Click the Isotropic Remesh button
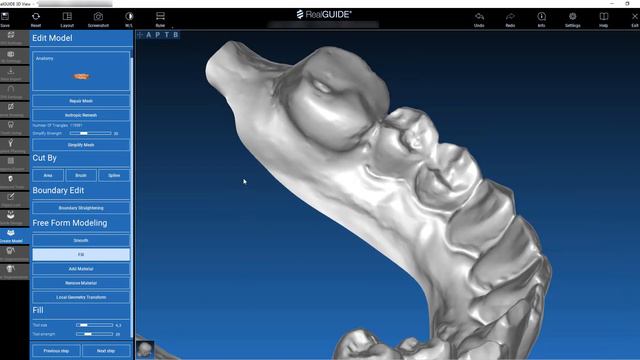Viewport: 640px width, 360px height. [x=81, y=115]
